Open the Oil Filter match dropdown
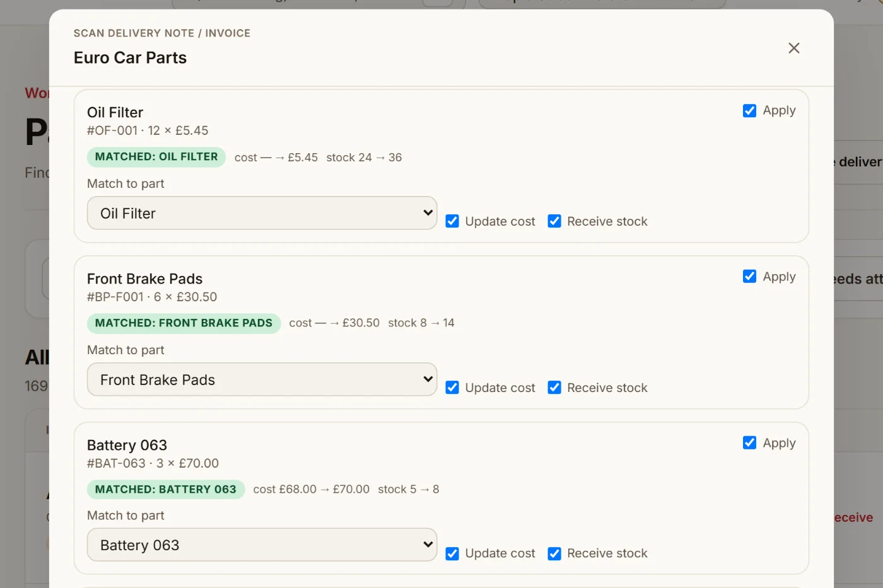Image resolution: width=883 pixels, height=588 pixels. point(262,213)
